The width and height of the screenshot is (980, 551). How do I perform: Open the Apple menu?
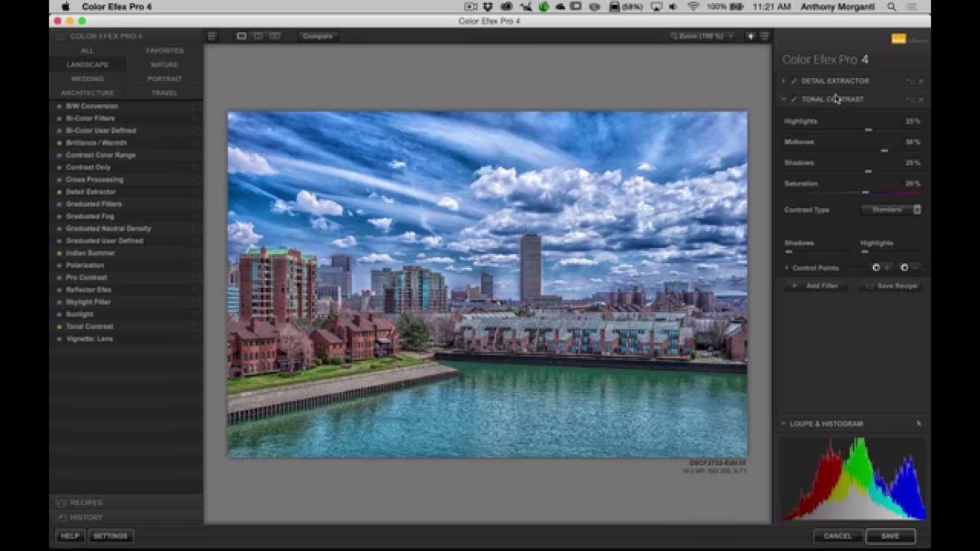[x=65, y=7]
